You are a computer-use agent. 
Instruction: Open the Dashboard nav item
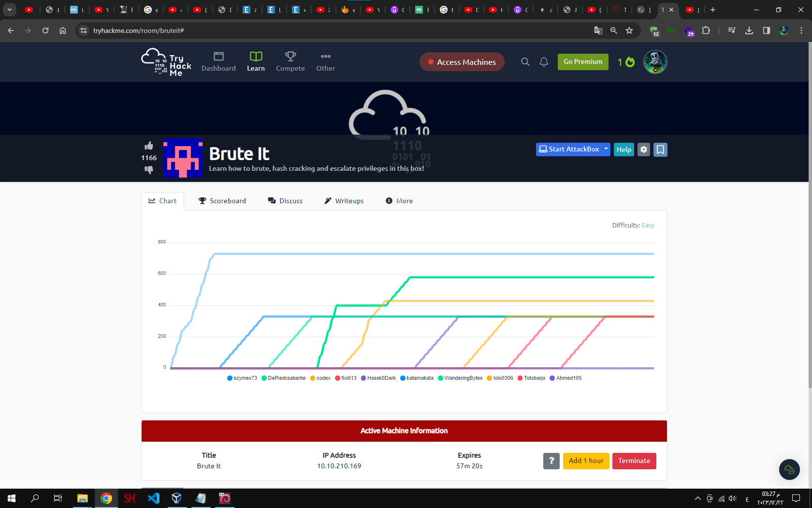click(x=218, y=62)
